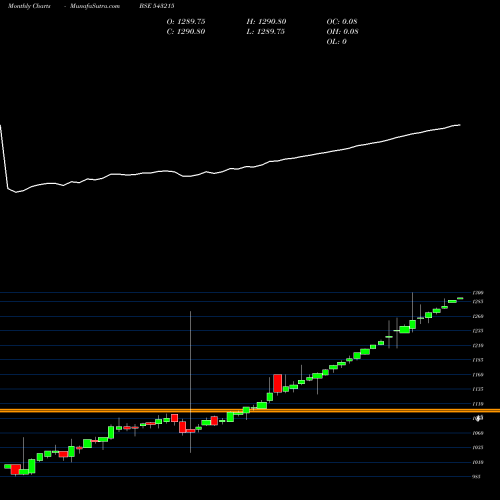The width and height of the screenshot is (500, 500).
Task: Click the OC: 0.08 value
Action: 342,22
